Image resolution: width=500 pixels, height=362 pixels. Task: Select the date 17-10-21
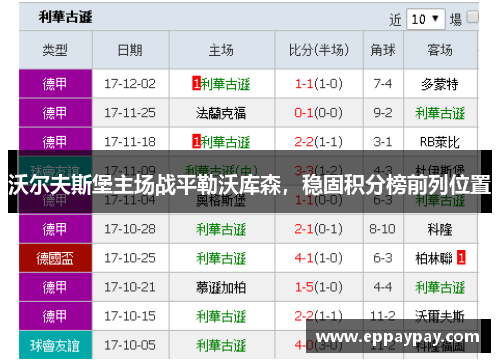click(x=130, y=287)
